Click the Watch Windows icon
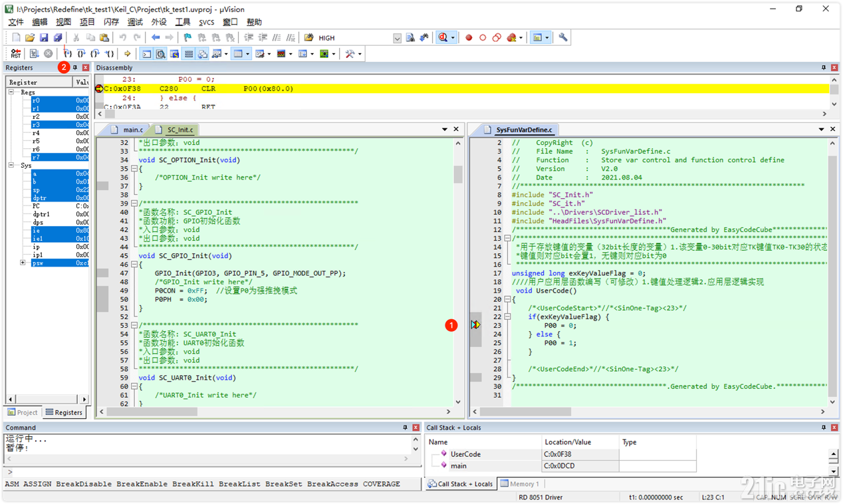The width and height of the screenshot is (843, 504). [216, 54]
